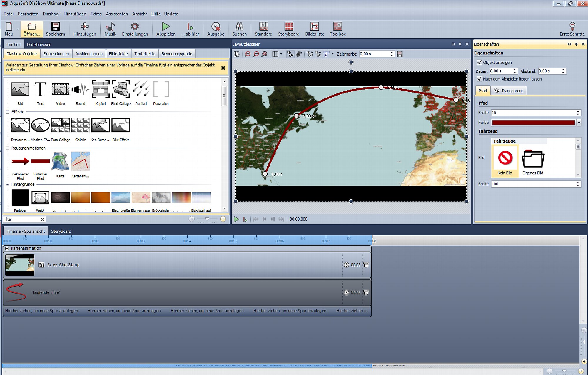Open the Assistenten menu
The width and height of the screenshot is (588, 375).
(x=117, y=14)
